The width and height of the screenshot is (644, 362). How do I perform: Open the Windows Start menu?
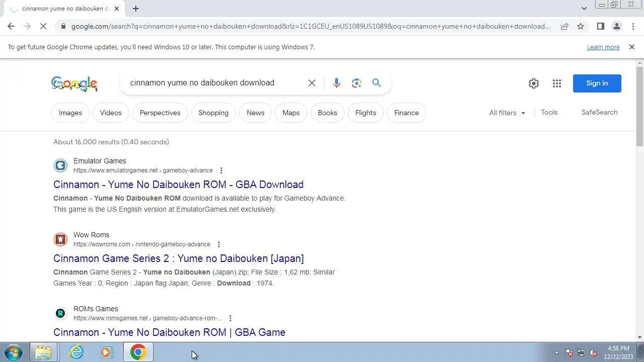coord(13,352)
